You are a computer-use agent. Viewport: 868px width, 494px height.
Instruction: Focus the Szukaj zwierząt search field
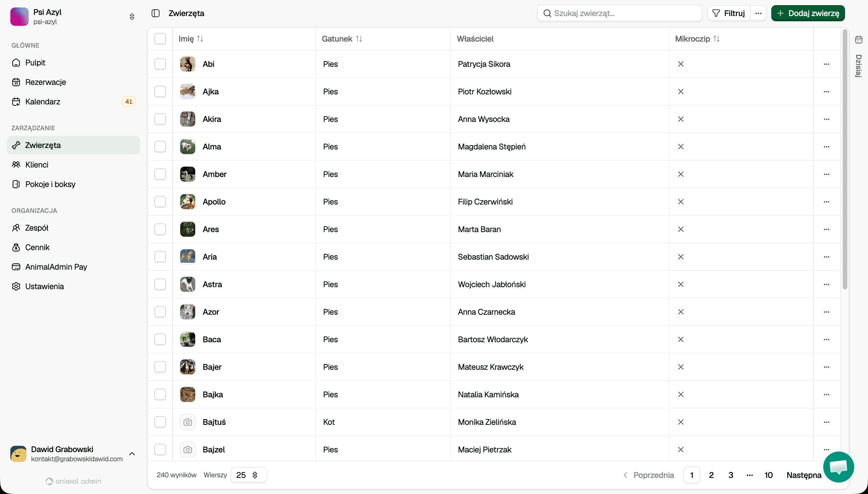pyautogui.click(x=619, y=13)
